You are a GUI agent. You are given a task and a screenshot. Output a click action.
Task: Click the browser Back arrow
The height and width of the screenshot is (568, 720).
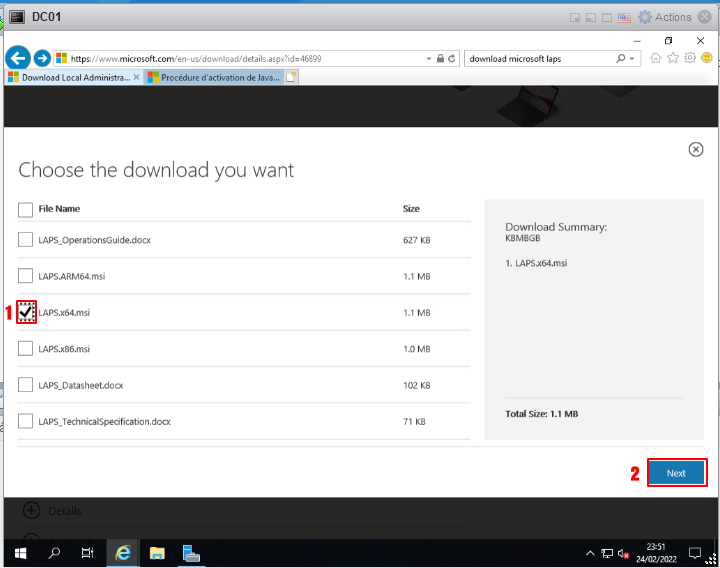click(17, 58)
